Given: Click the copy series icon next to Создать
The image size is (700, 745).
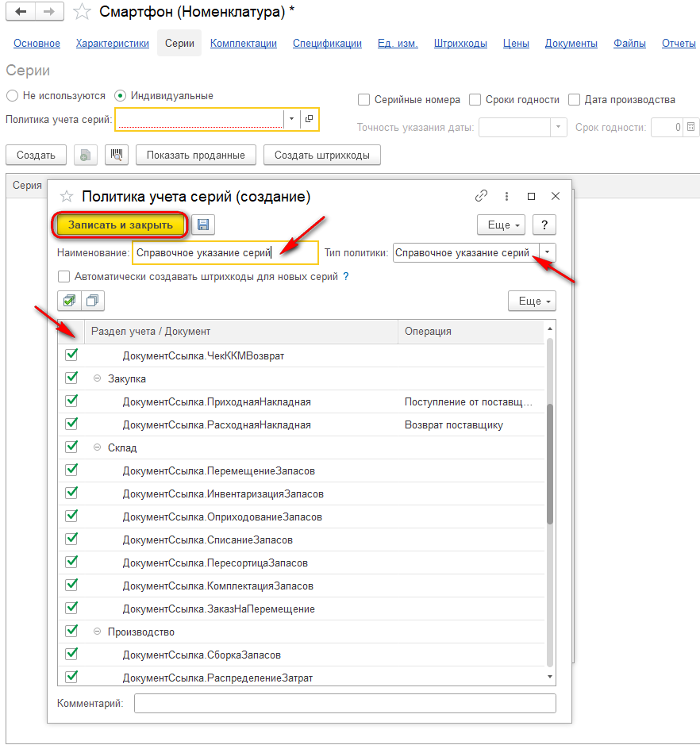Looking at the screenshot, I should [86, 155].
